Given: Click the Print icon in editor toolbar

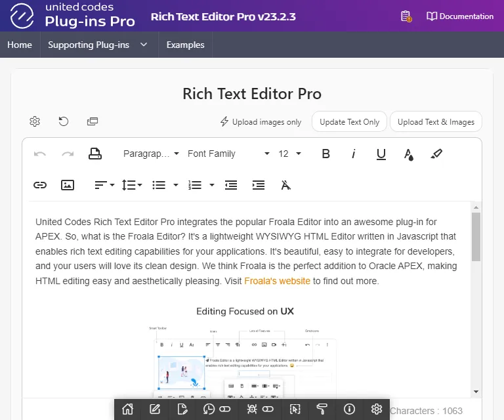Looking at the screenshot, I should pyautogui.click(x=95, y=154).
